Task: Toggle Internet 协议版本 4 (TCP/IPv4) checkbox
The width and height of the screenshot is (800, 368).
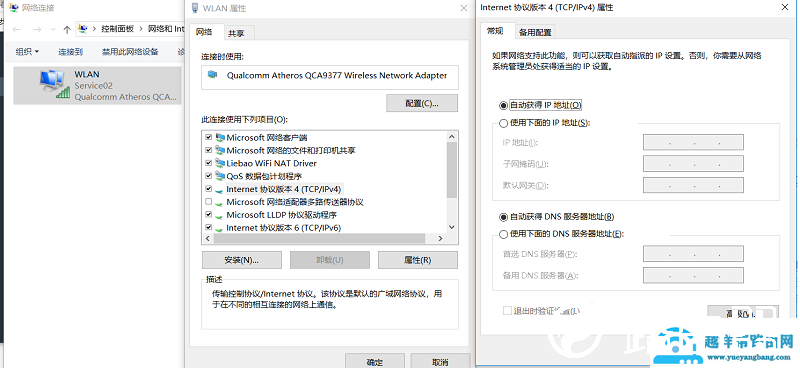Action: (208, 189)
